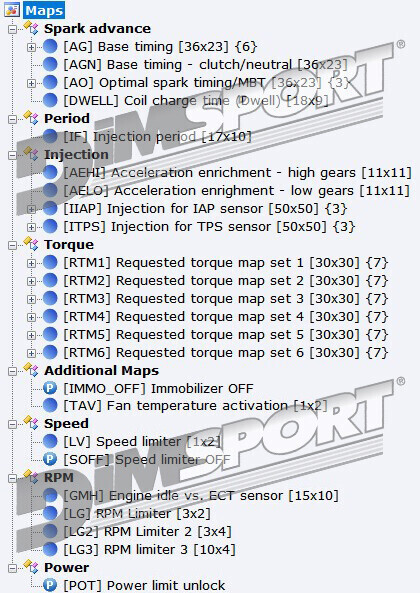Image resolution: width=420 pixels, height=593 pixels.
Task: Select [AEHI] Acceleration enrichment - high gears
Action: pyautogui.click(x=237, y=172)
